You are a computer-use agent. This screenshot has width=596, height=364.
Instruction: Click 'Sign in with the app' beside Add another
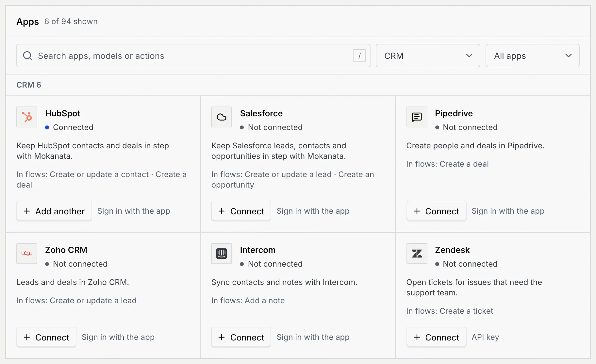[134, 211]
